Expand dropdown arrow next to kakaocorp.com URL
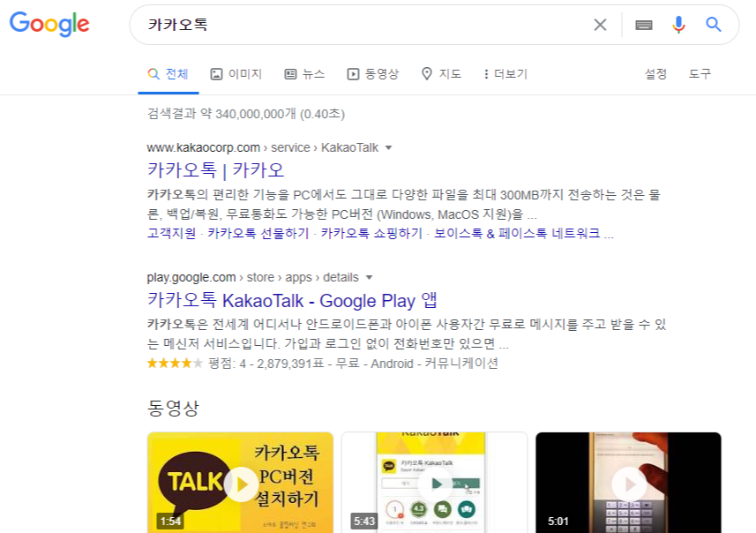 point(389,148)
